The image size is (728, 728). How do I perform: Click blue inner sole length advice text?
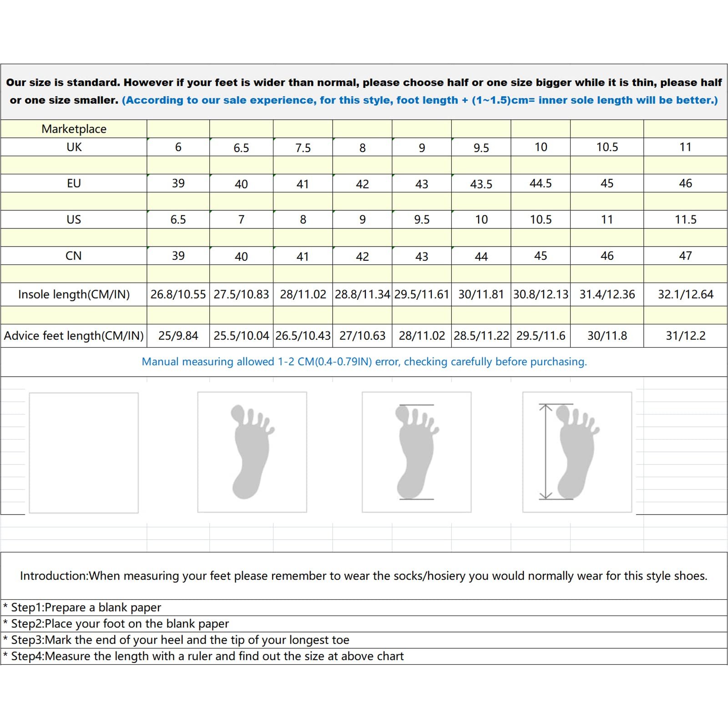420,100
